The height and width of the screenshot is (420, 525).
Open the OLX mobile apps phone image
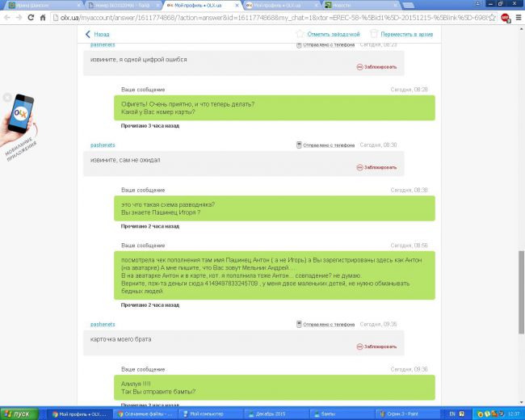(23, 117)
